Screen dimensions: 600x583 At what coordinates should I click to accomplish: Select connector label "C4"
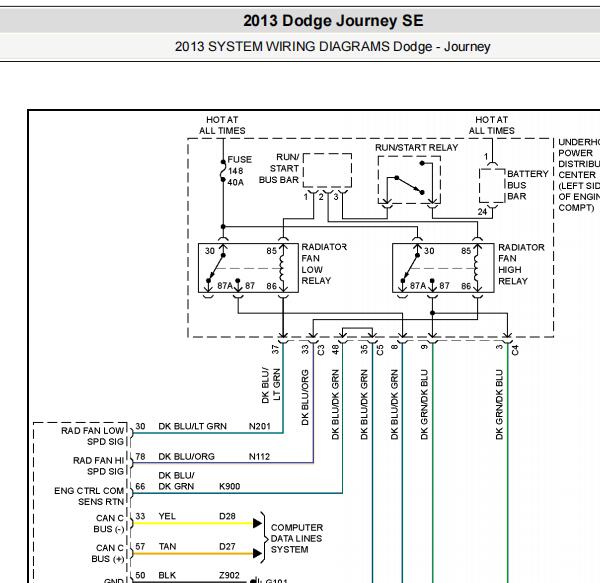(x=515, y=350)
